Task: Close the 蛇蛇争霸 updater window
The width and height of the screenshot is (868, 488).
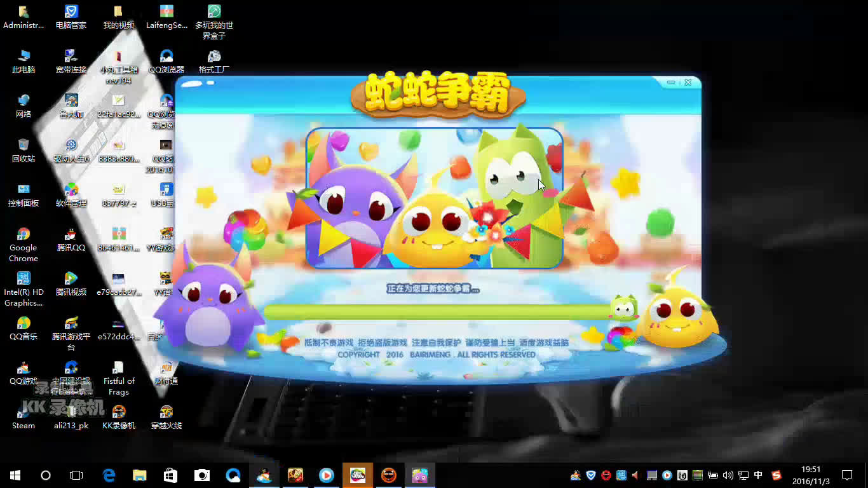Action: pyautogui.click(x=688, y=83)
